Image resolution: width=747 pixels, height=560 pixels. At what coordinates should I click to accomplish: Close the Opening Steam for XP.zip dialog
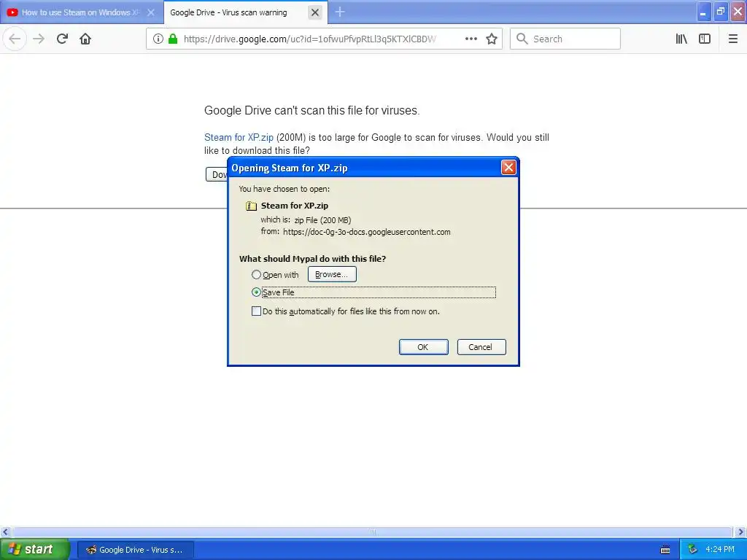click(508, 168)
